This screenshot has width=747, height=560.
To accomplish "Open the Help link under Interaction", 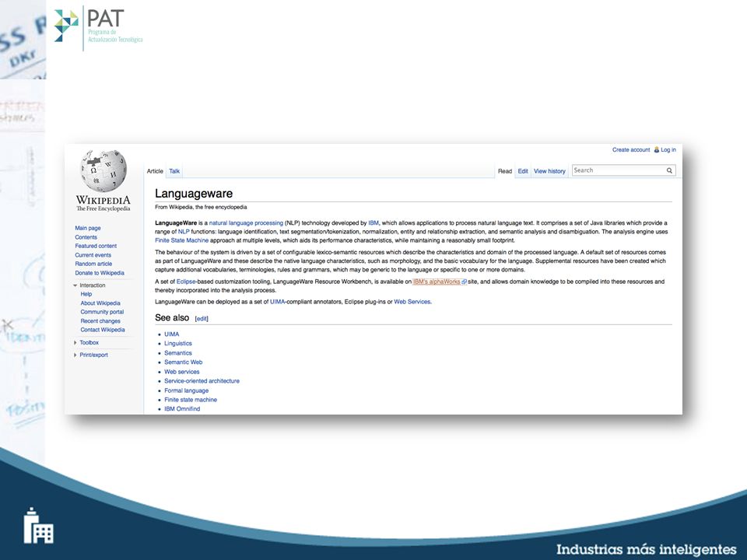I will [86, 294].
